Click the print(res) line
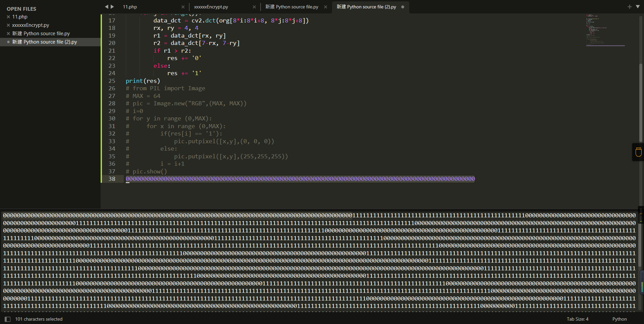644x324 pixels. [x=143, y=81]
